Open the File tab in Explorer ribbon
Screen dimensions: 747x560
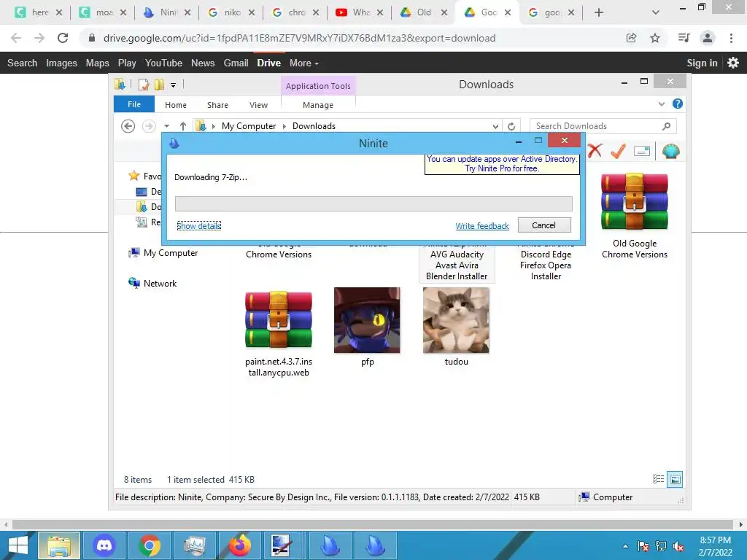[x=134, y=104]
